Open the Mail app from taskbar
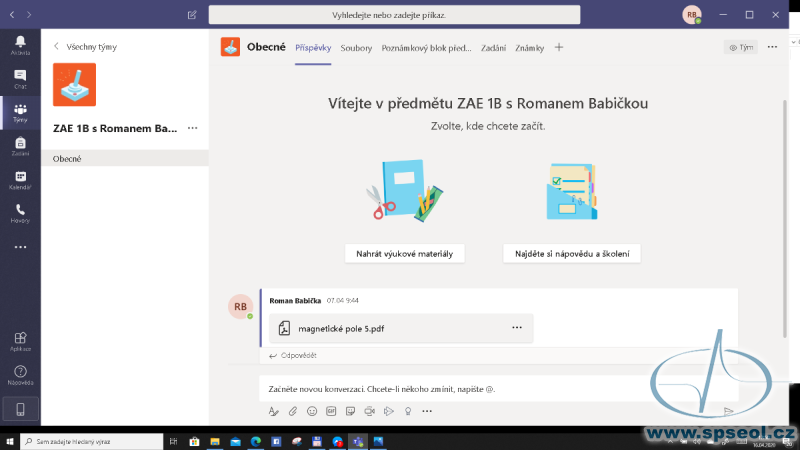Screen dimensions: 800x450 [235, 441]
